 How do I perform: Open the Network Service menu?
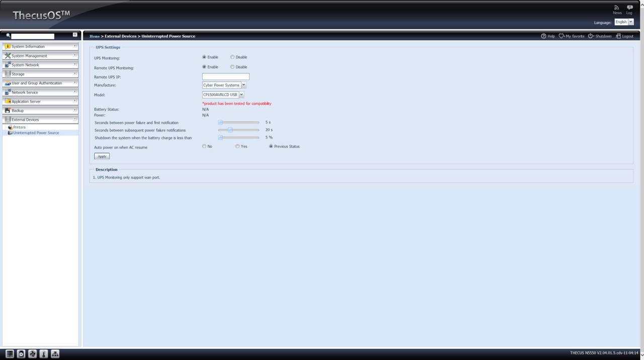pyautogui.click(x=40, y=92)
